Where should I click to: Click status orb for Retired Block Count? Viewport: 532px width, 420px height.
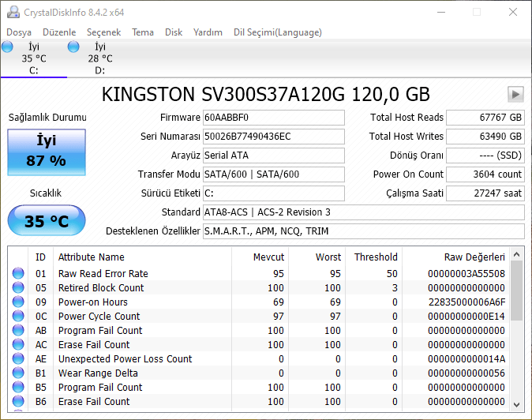(18, 287)
